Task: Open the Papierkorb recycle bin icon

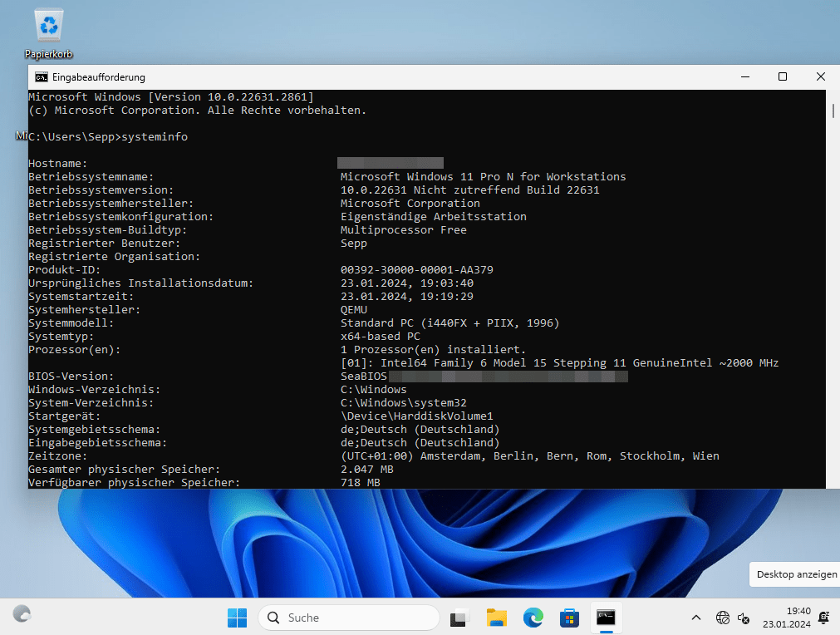Action: (48, 33)
